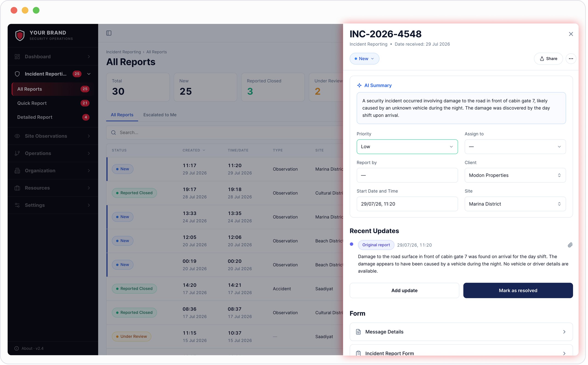The image size is (588, 365).
Task: Click the Accident type cell
Action: tap(282, 289)
